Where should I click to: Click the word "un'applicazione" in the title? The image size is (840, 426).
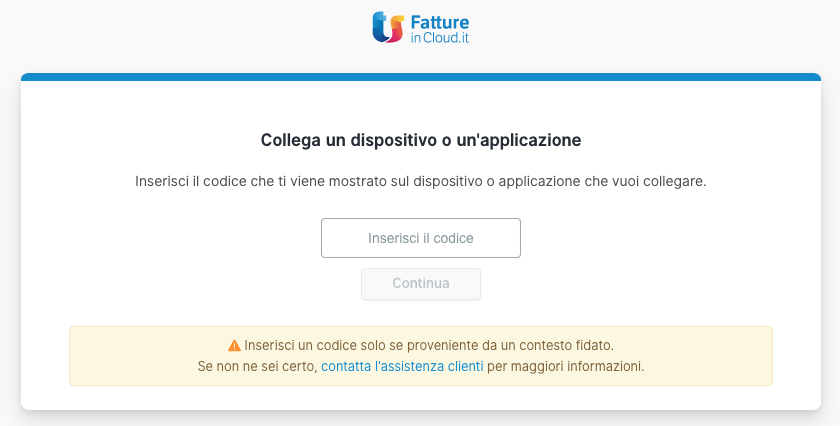coord(519,140)
